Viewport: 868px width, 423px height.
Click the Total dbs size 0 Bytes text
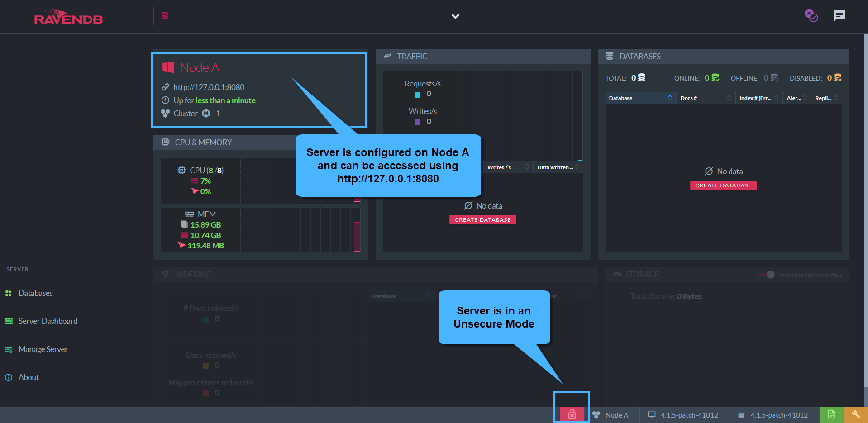coord(666,296)
